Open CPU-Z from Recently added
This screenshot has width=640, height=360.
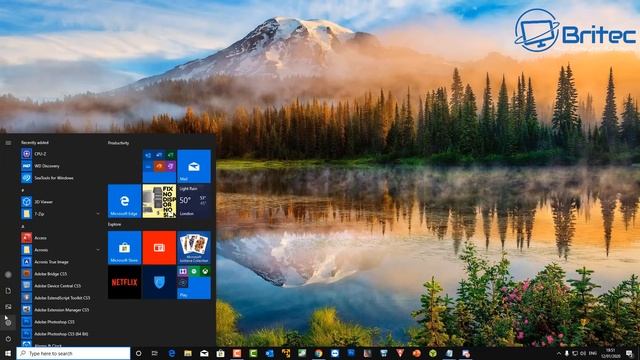click(60, 154)
